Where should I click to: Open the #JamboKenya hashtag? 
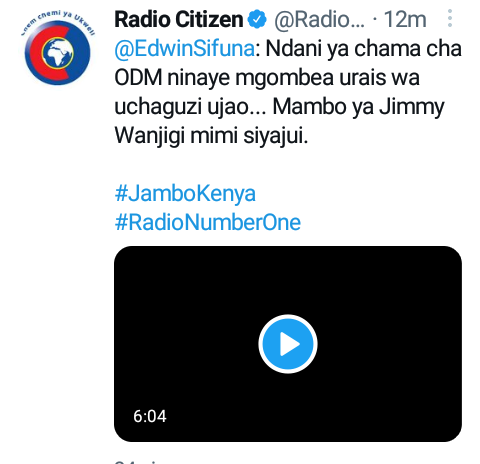pos(185,194)
